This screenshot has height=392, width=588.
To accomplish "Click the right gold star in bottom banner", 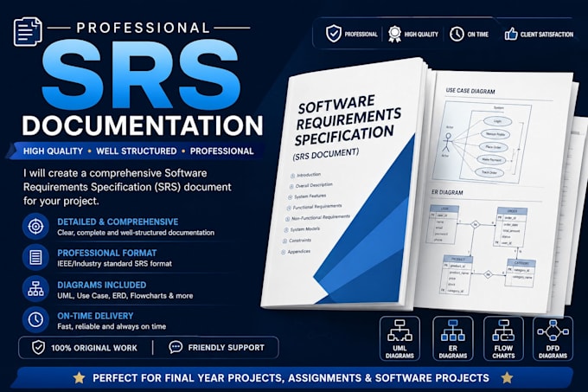I will pyautogui.click(x=507, y=377).
